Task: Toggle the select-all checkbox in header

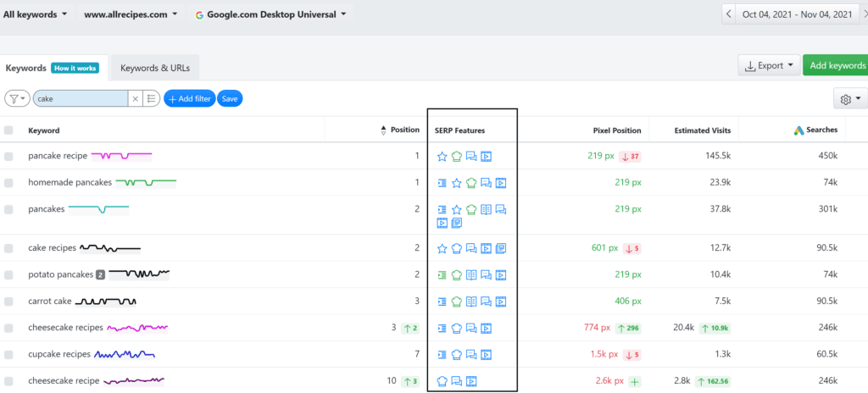Action: pos(8,130)
